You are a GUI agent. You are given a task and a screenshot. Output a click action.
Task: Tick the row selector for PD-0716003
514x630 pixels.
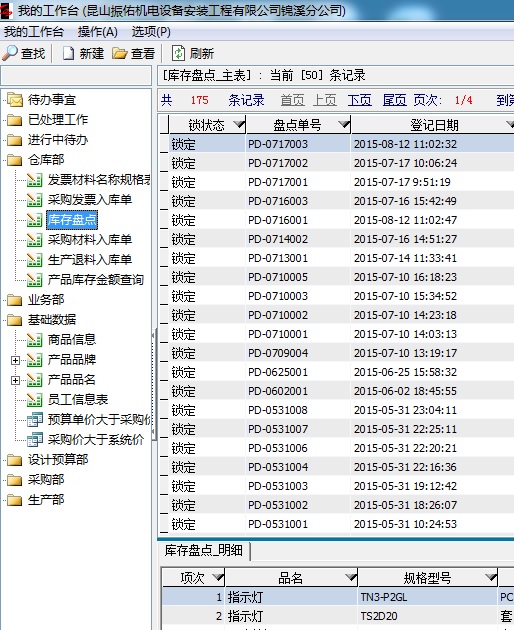[164, 201]
